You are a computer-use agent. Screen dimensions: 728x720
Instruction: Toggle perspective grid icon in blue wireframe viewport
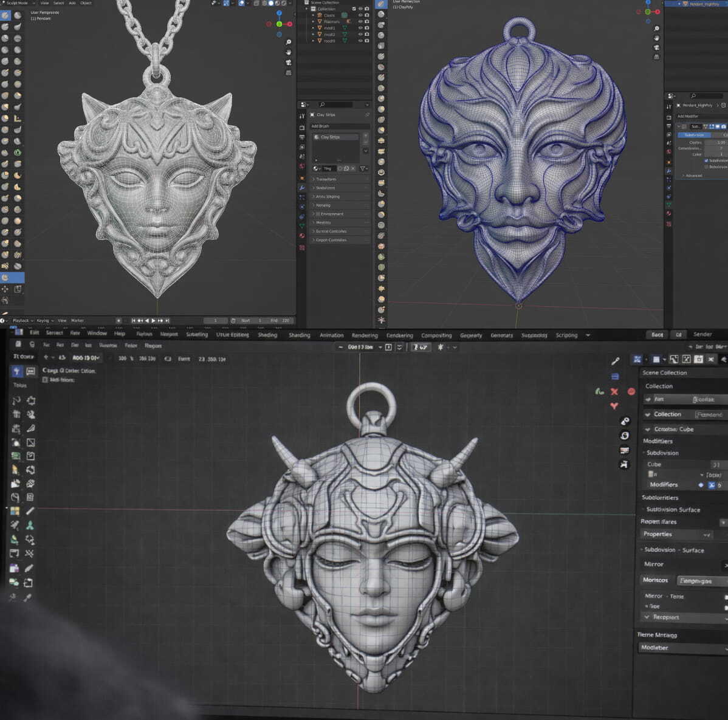656,57
